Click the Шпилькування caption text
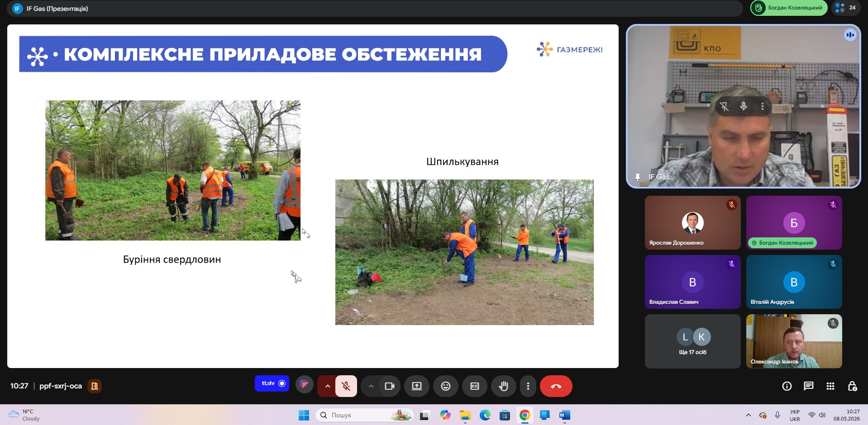Screen dimensions: 868x425 [x=463, y=162]
